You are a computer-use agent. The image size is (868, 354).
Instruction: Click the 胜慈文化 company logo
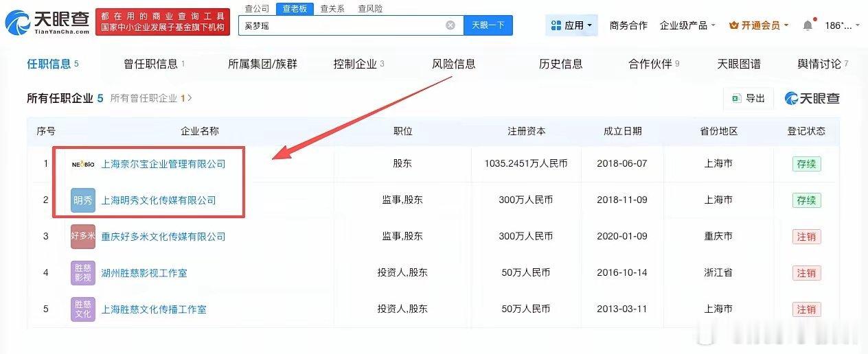[x=83, y=309]
